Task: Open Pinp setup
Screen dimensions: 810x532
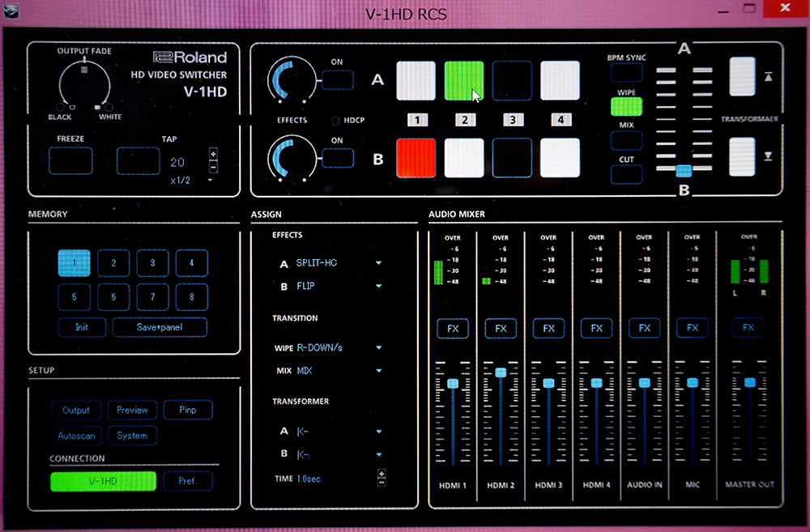Action: tap(188, 410)
